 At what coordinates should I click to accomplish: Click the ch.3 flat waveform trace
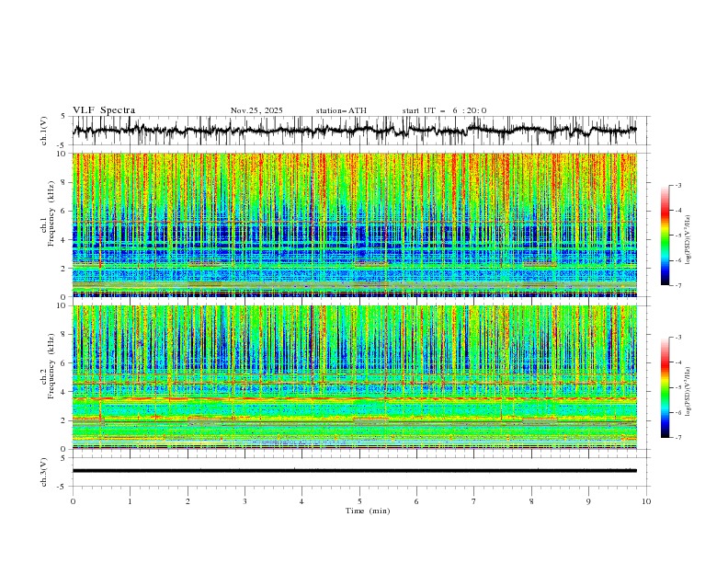click(x=355, y=471)
